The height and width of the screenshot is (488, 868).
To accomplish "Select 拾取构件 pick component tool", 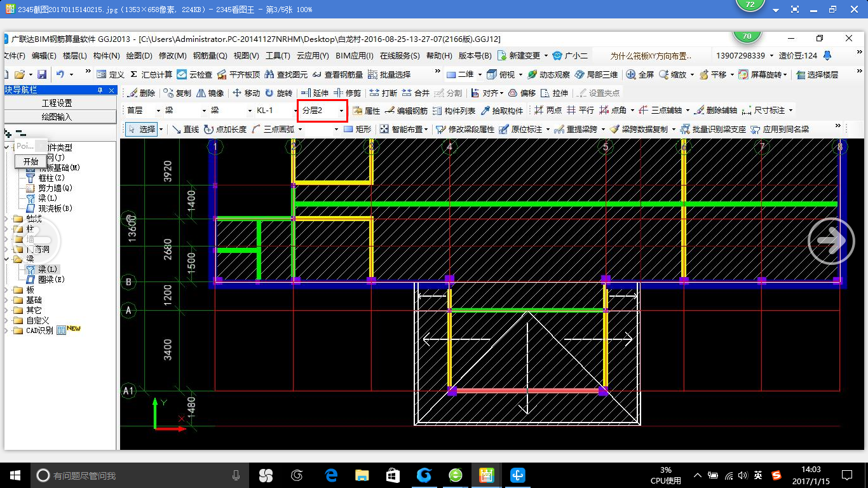I will coord(501,111).
